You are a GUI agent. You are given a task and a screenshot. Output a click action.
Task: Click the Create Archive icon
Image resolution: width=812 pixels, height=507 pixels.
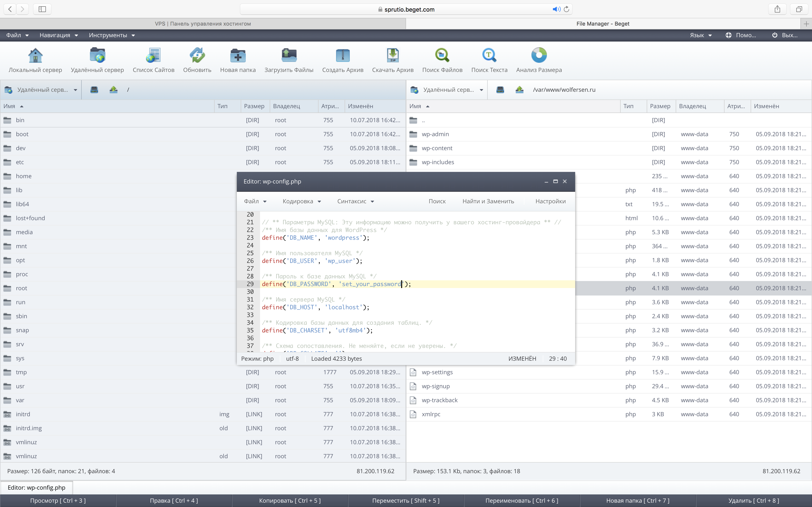[x=343, y=56]
